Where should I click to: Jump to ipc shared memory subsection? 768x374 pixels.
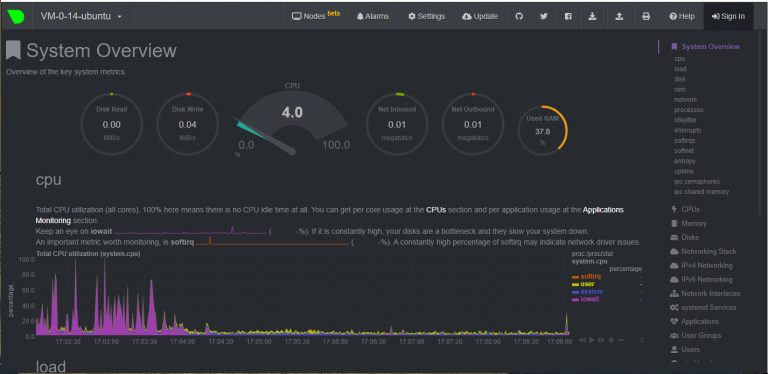point(701,192)
